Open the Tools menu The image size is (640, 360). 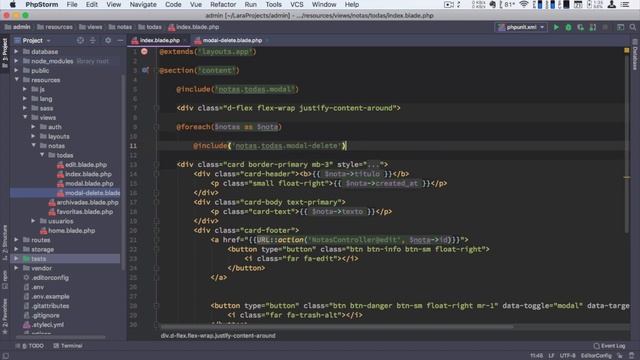(x=273, y=4)
